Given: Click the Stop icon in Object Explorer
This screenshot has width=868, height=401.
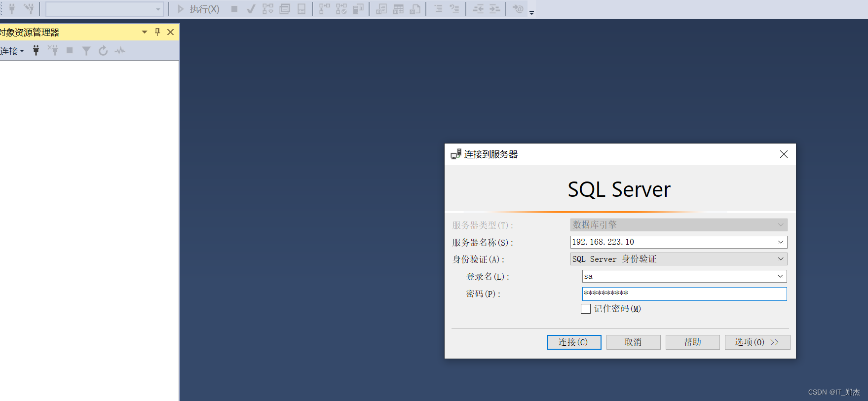Looking at the screenshot, I should (70, 50).
